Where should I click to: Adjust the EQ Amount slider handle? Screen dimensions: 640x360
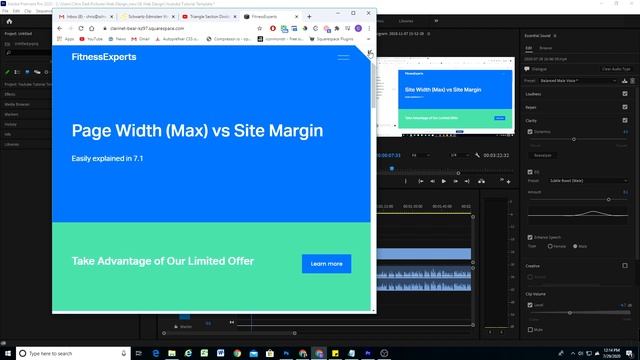(x=609, y=200)
